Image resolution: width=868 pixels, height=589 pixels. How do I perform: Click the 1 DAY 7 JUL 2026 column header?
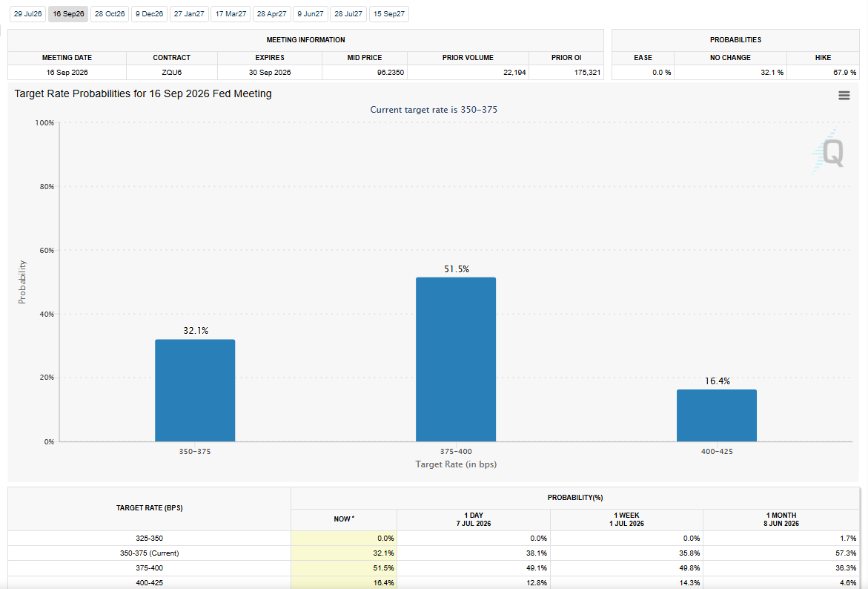tap(474, 519)
